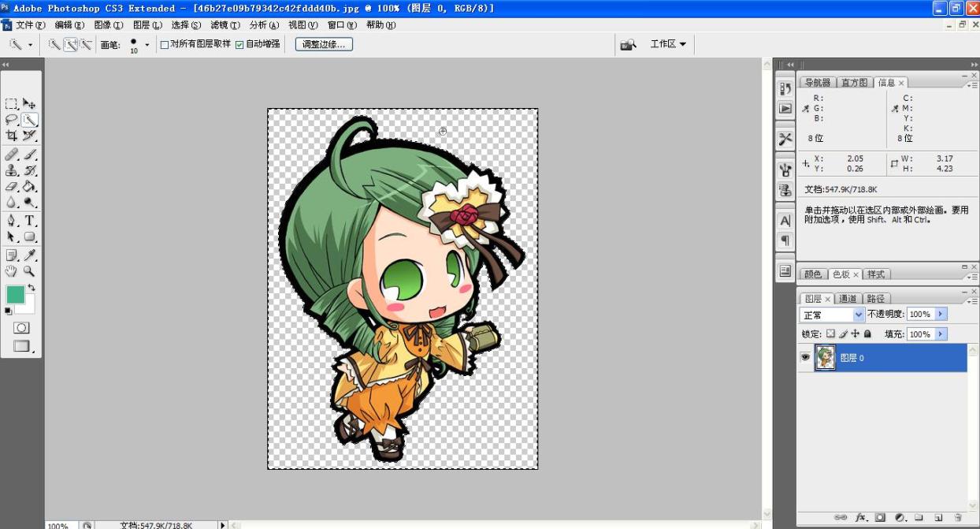980x529 pixels.
Task: Switch to the 样式 tab
Action: (876, 274)
